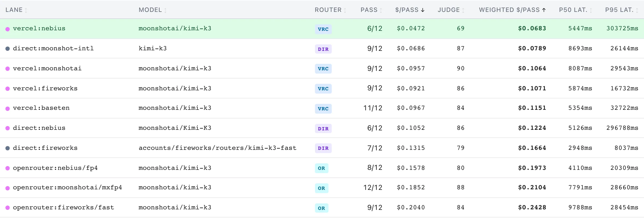644x218 pixels.
Task: Click the judge score 69
Action: (461, 28)
